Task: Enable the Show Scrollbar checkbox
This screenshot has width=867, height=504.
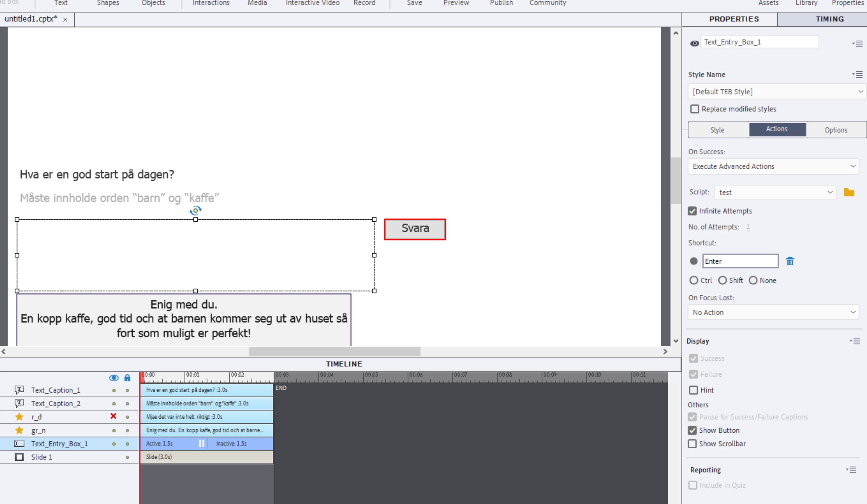Action: (692, 444)
